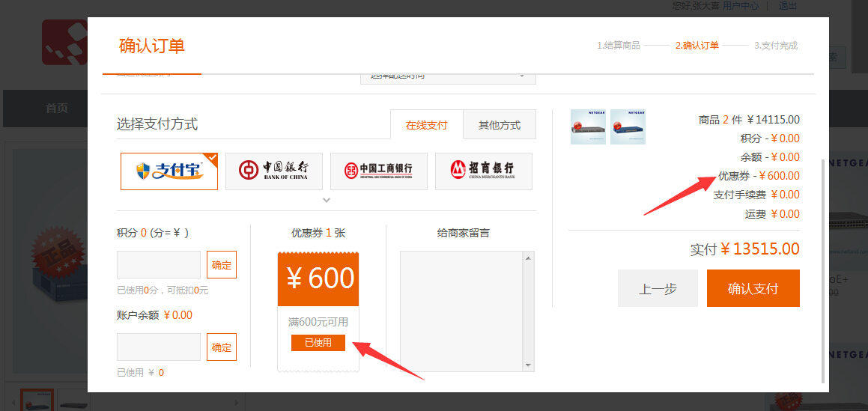Click site logo on background page
The width and height of the screenshot is (868, 411).
64,43
